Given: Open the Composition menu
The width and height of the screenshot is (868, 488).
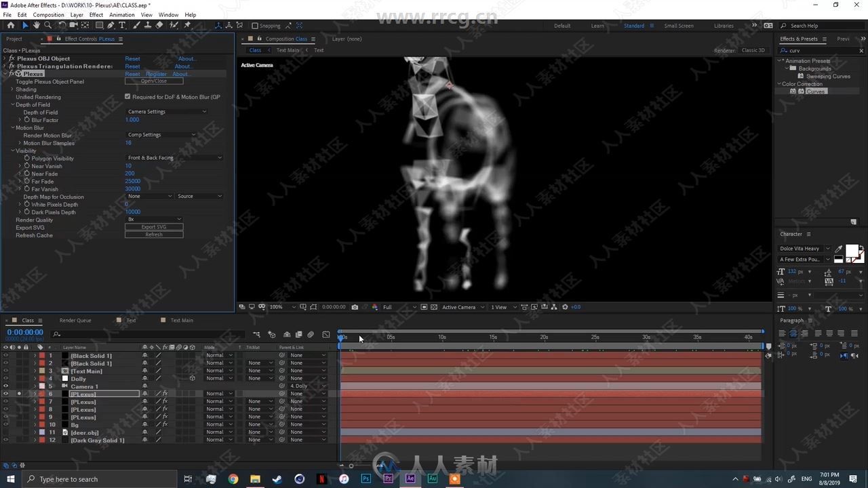Looking at the screenshot, I should pyautogui.click(x=48, y=14).
